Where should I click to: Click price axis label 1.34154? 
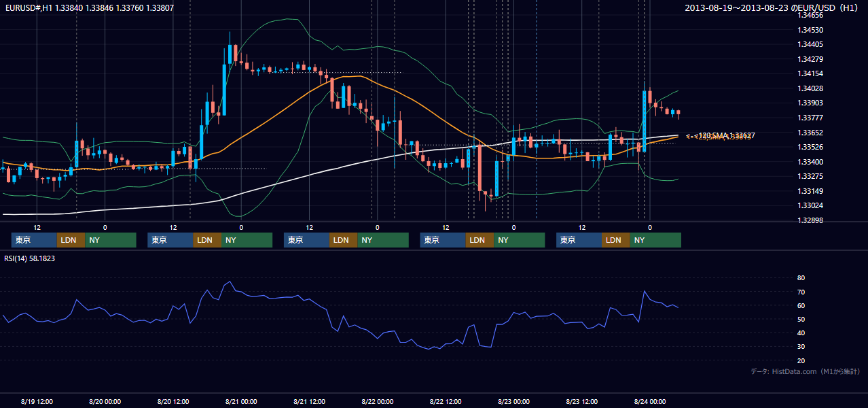(x=810, y=73)
